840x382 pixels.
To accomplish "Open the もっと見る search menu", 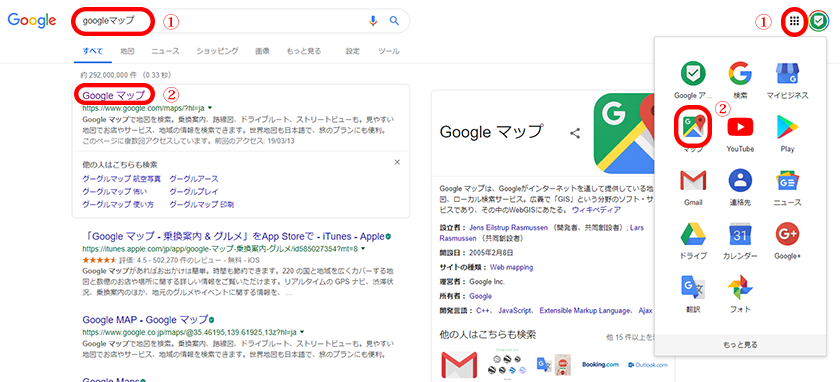I will point(304,51).
